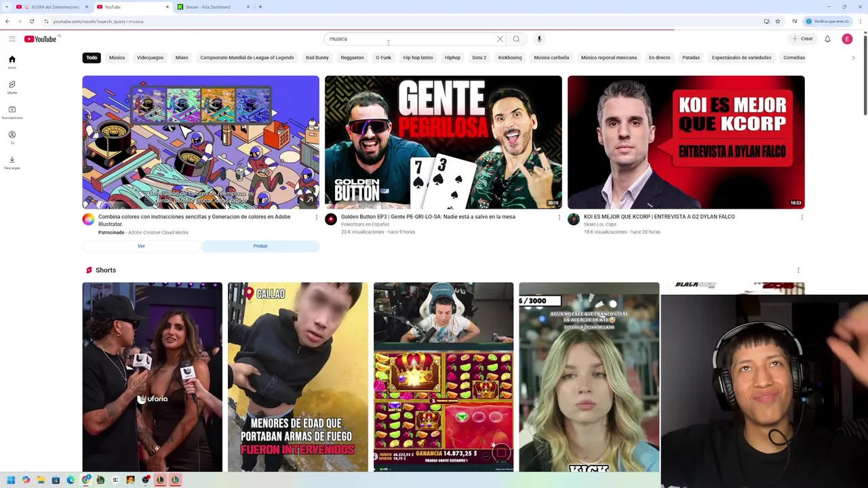Bookmark this page with the star icon
The width and height of the screenshot is (868, 488).
(778, 21)
